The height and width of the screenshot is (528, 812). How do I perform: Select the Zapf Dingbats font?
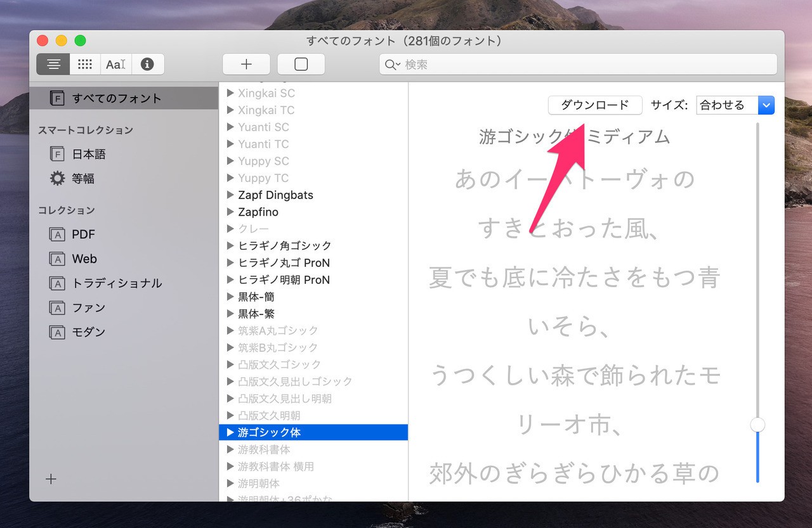pos(275,195)
